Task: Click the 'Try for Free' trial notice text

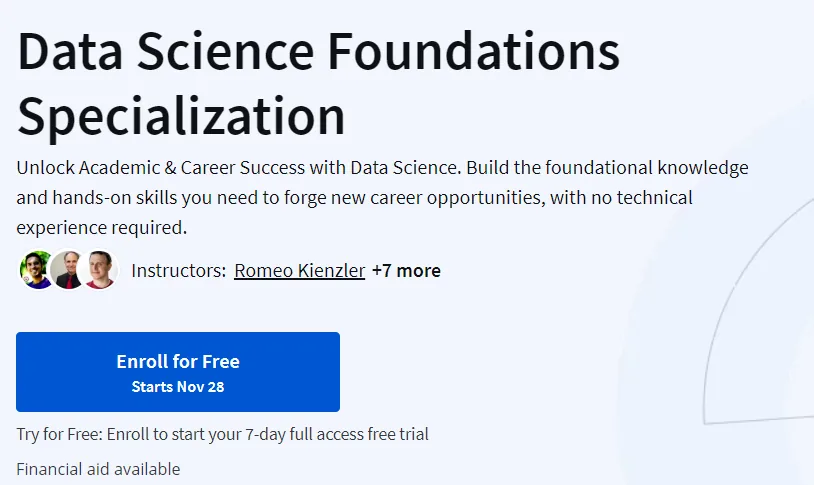Action: pyautogui.click(x=222, y=434)
